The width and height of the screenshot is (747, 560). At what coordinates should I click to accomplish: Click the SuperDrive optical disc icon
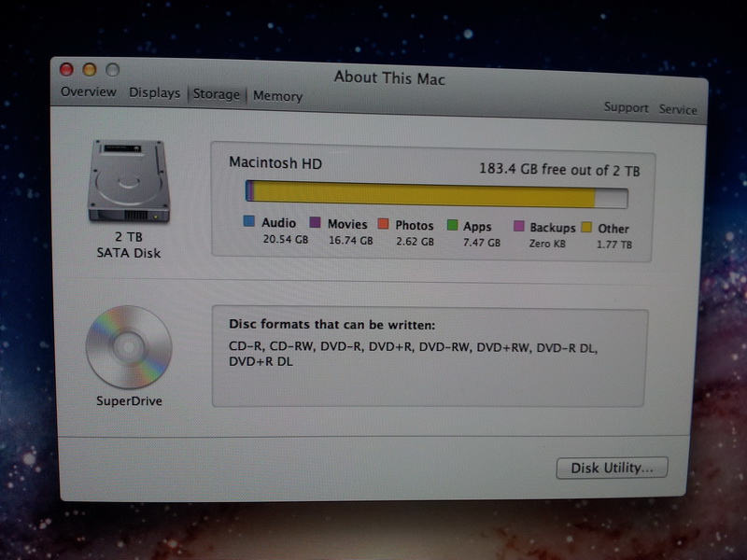129,347
